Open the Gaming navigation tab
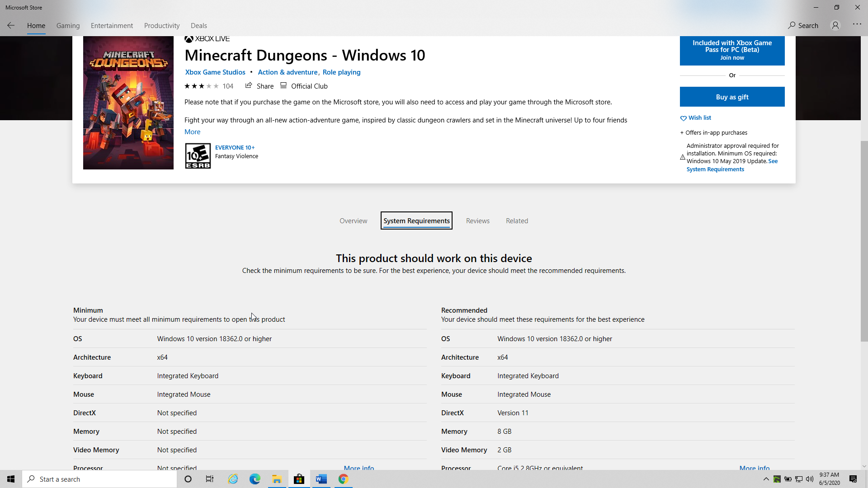Screen dimensions: 868x488 click(x=68, y=26)
